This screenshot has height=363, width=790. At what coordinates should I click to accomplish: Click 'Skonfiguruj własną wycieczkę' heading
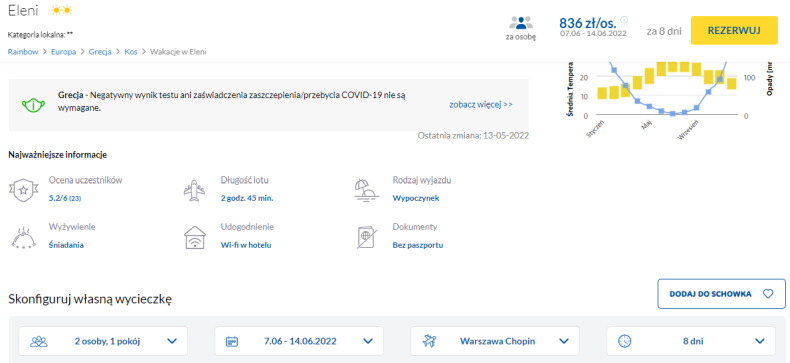[x=90, y=299]
